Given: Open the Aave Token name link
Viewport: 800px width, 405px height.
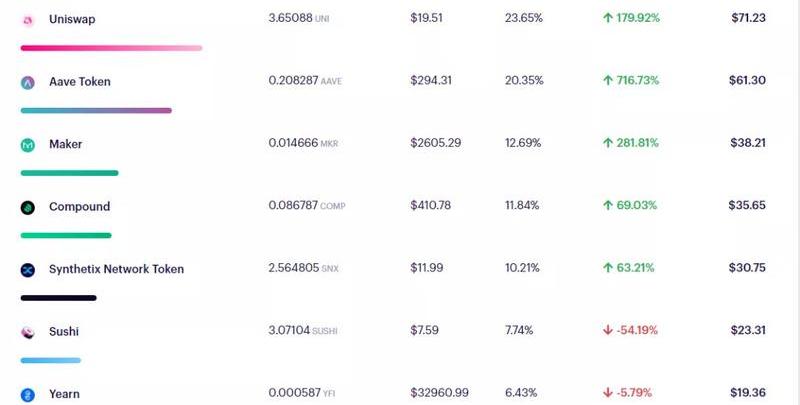Looking at the screenshot, I should pyautogui.click(x=80, y=82).
